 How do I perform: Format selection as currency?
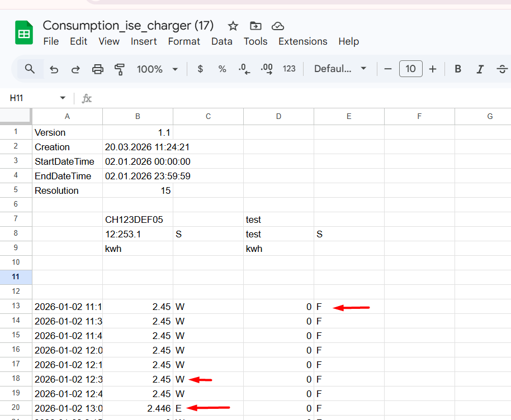(x=201, y=69)
